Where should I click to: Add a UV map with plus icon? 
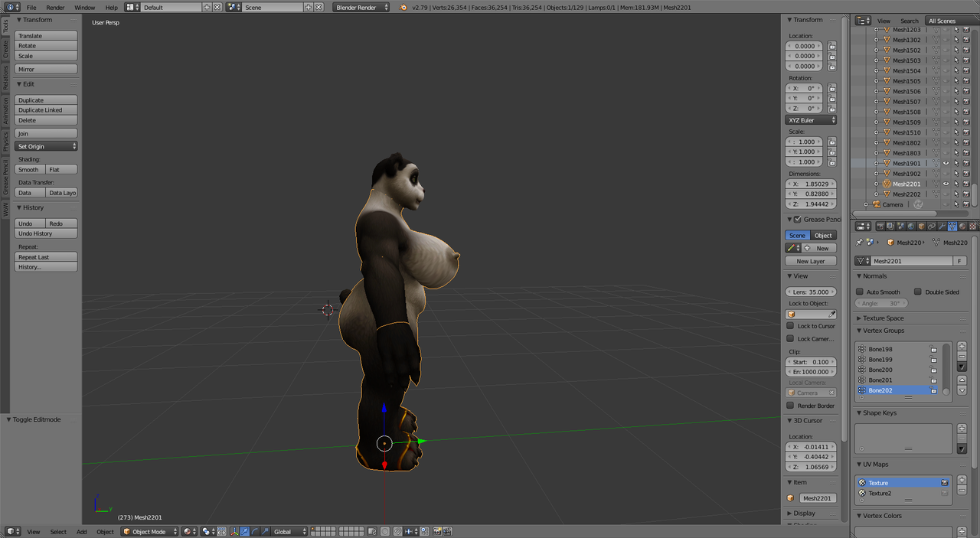(x=962, y=481)
